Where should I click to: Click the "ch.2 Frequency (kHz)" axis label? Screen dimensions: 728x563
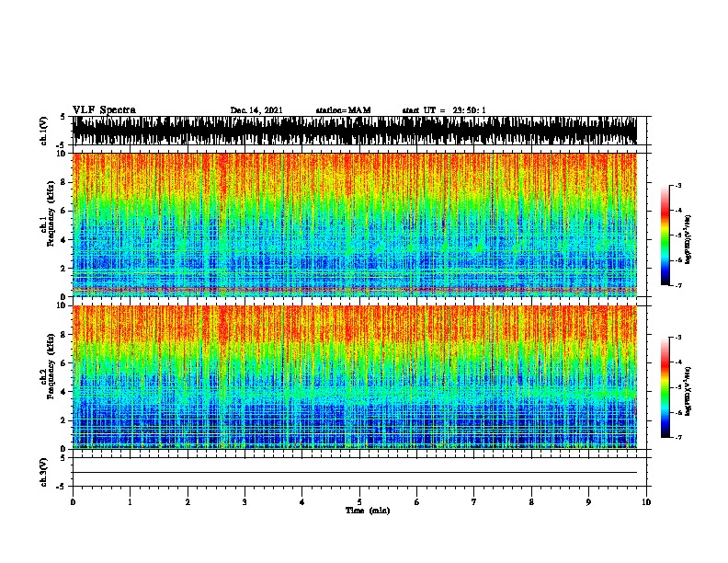[x=47, y=366]
